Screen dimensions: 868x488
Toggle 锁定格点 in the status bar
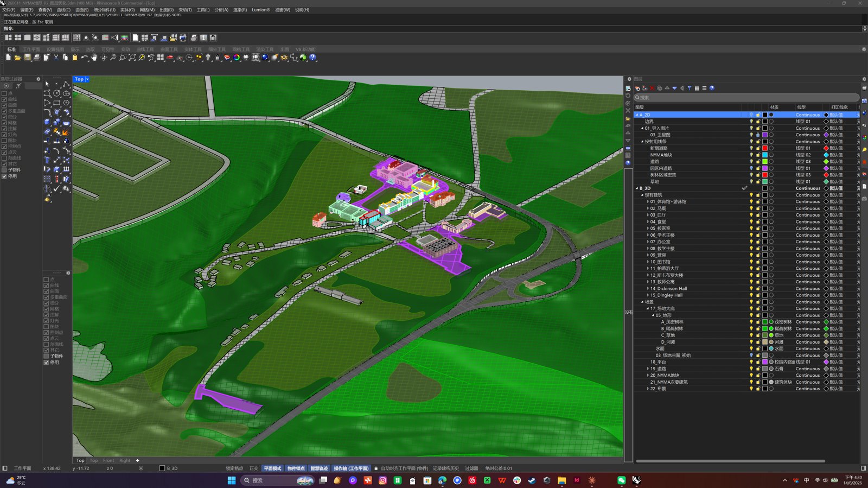click(x=234, y=468)
